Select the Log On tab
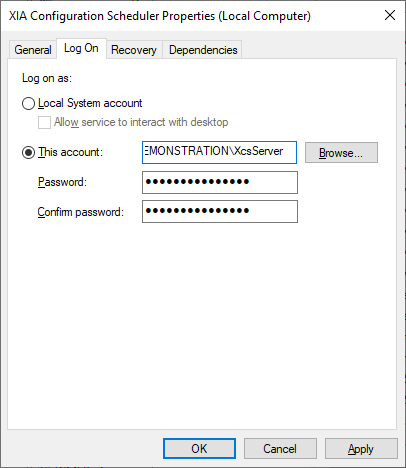 (81, 48)
